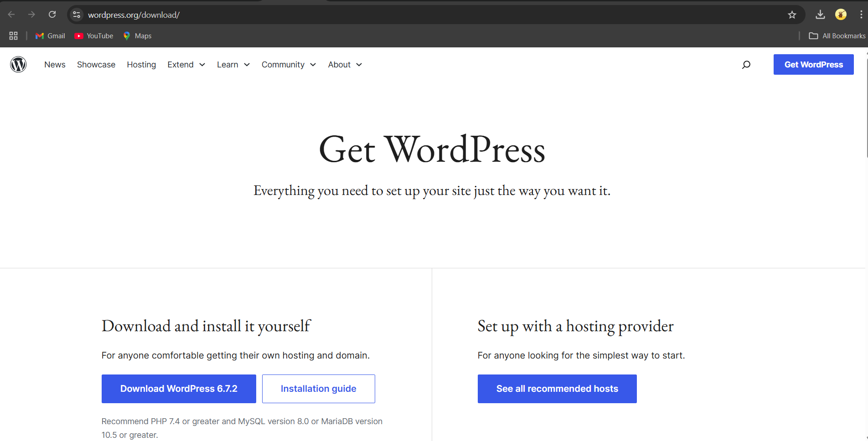Viewport: 868px width, 441px height.
Task: Click the WordPress logo icon
Action: point(18,64)
